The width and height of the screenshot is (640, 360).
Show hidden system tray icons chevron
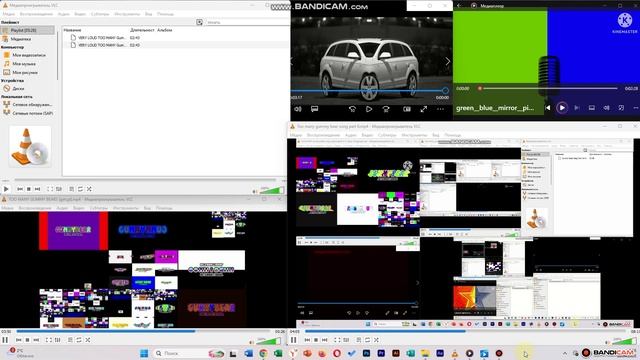(565, 353)
